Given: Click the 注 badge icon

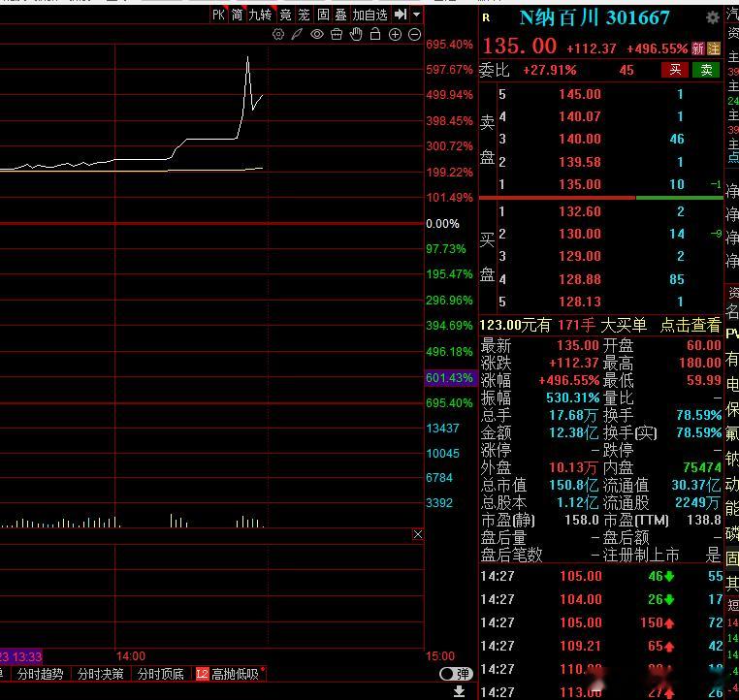Looking at the screenshot, I should (x=714, y=48).
